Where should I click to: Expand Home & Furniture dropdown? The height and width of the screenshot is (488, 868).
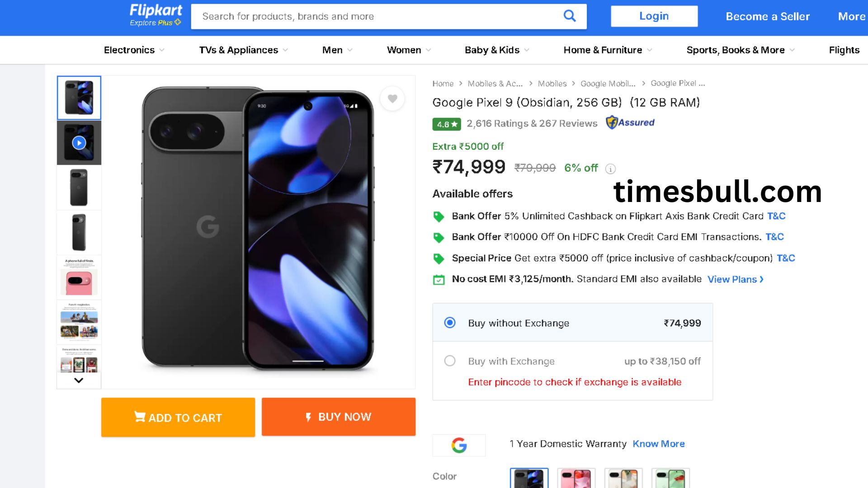pyautogui.click(x=607, y=50)
